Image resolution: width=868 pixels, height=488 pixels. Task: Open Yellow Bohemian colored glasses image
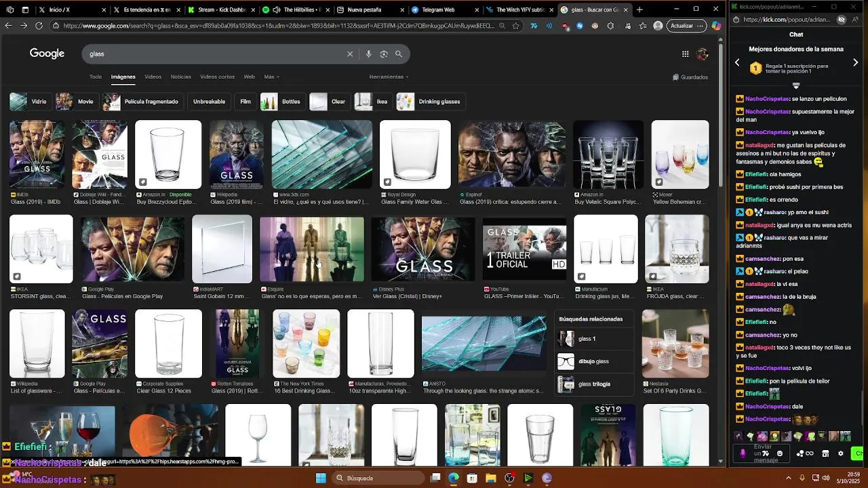click(680, 155)
